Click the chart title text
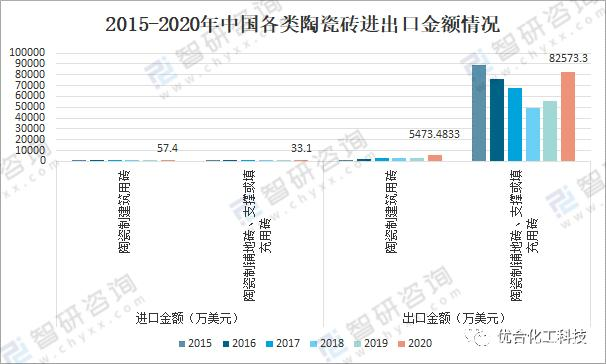606x364 pixels. coord(303,24)
